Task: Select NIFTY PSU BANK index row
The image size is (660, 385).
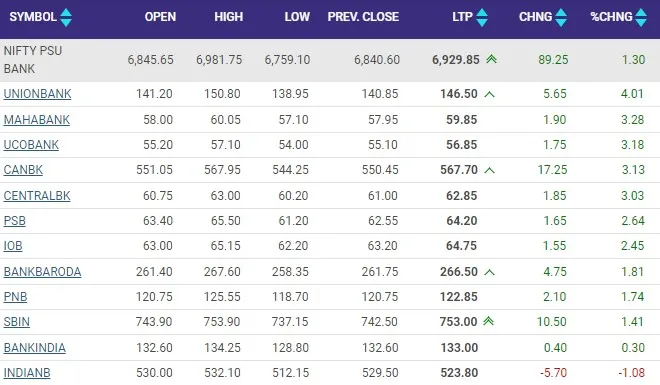Action: click(330, 60)
